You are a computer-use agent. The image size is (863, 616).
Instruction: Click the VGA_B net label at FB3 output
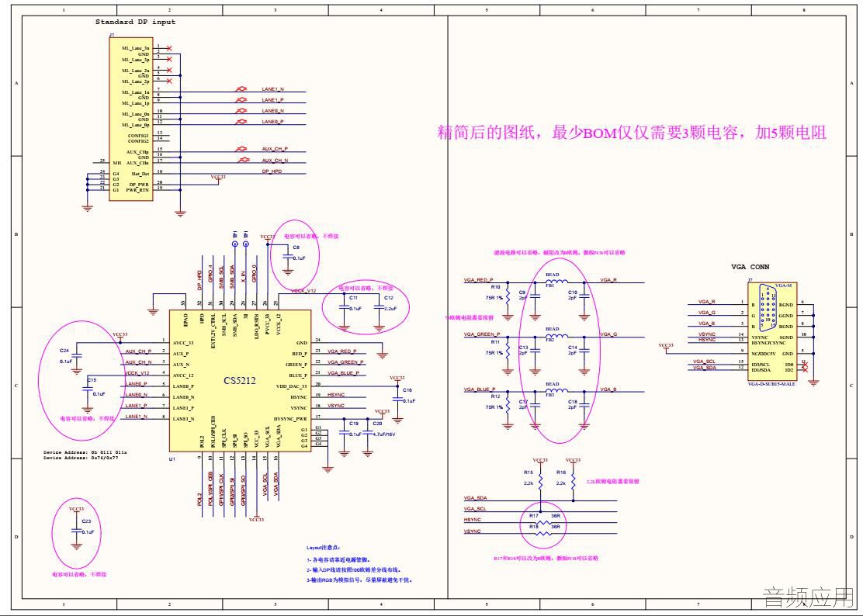tap(608, 389)
